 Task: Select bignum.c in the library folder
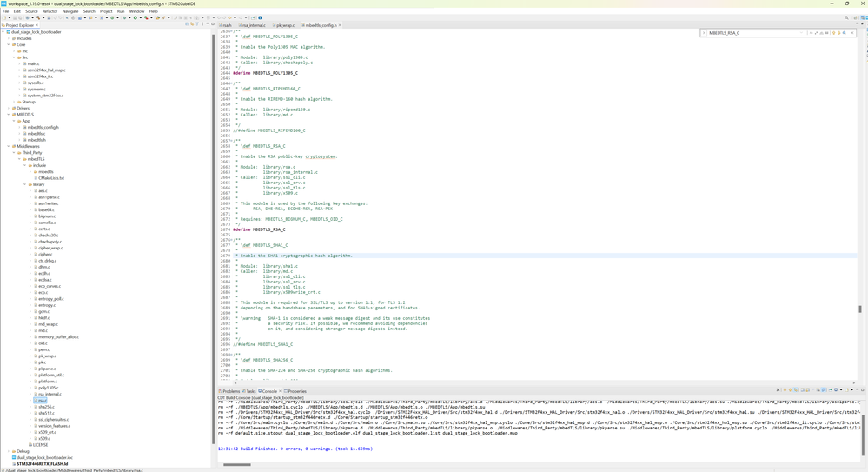[x=47, y=216]
